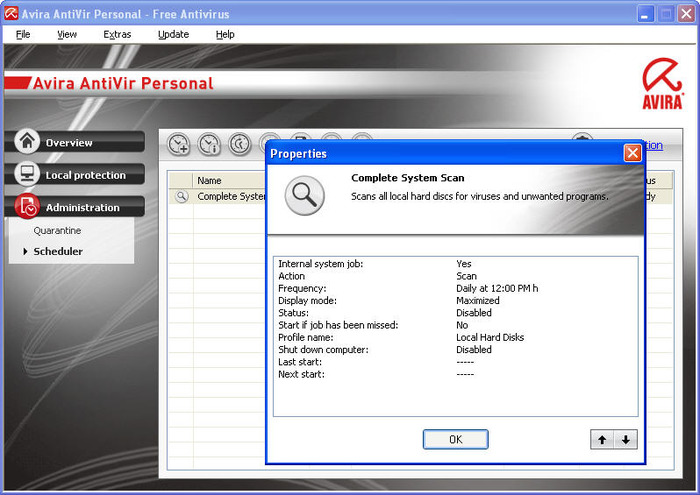
Task: Click the Overview home icon
Action: [27, 141]
